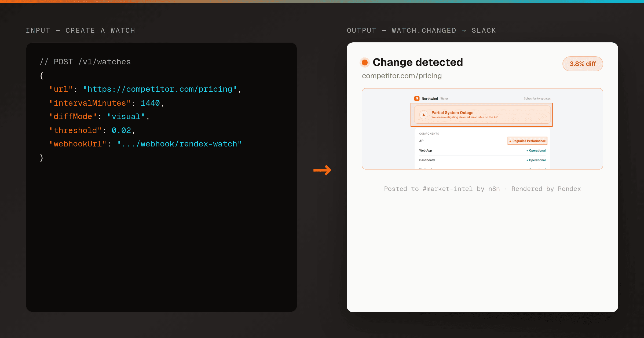Click the elevated error rates message

[x=465, y=117]
